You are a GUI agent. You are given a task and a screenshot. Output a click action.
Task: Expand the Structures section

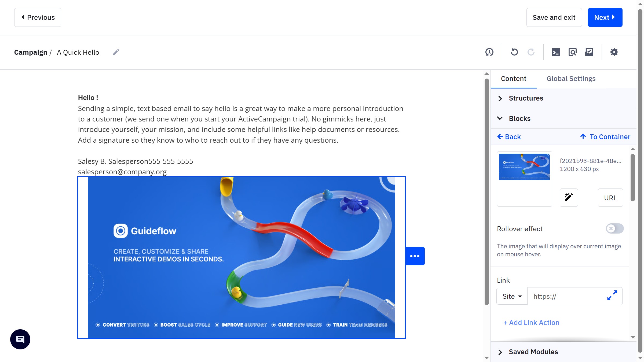click(x=525, y=98)
